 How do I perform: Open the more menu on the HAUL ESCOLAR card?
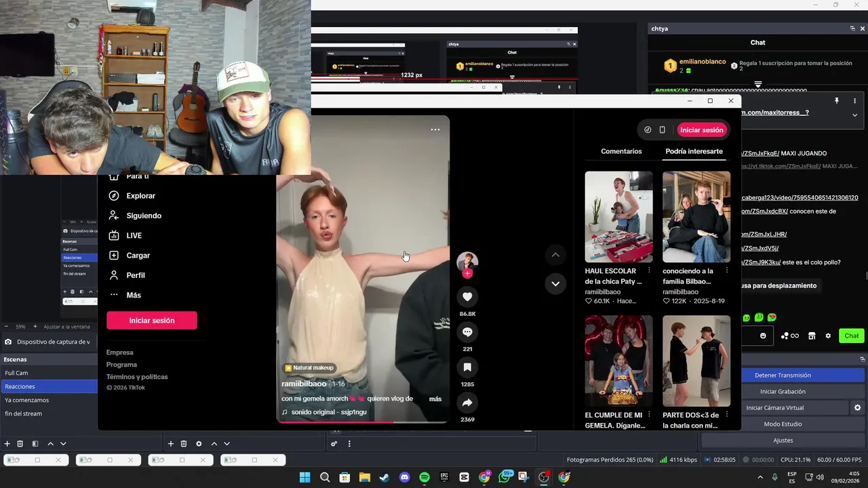649,270
